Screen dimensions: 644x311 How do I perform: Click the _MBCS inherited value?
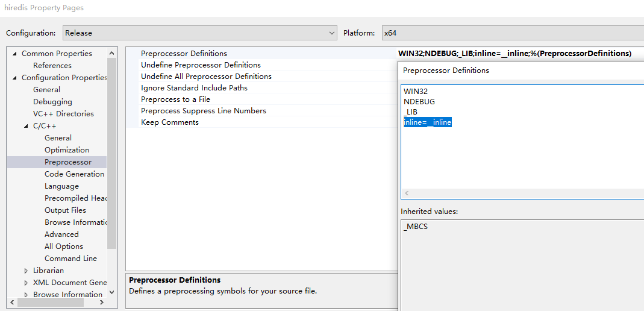click(416, 227)
